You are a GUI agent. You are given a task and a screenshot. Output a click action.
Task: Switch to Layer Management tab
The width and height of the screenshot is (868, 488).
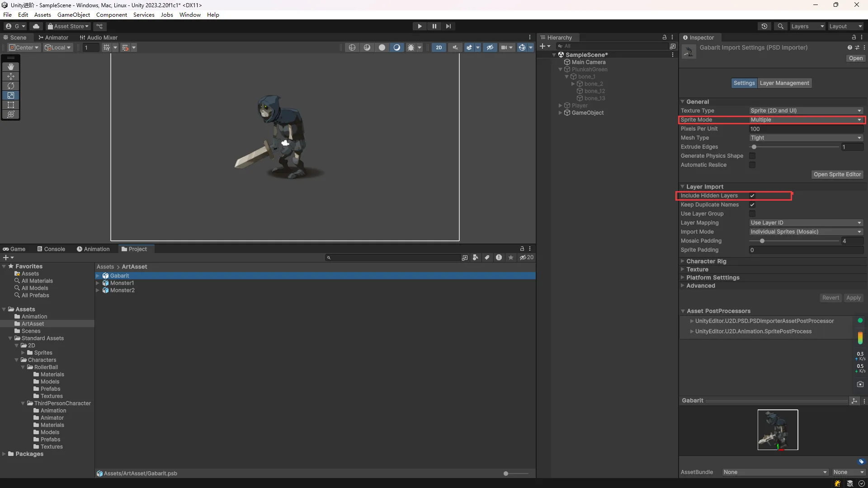(784, 83)
